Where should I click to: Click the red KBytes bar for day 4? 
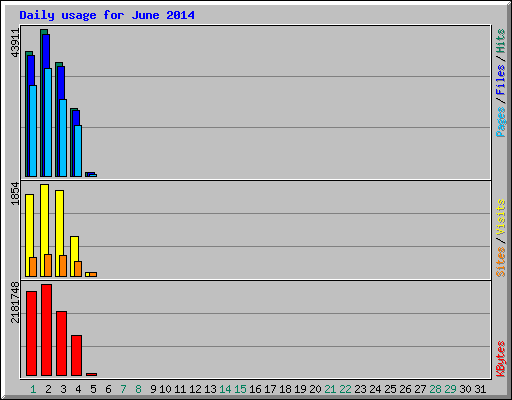(x=76, y=355)
